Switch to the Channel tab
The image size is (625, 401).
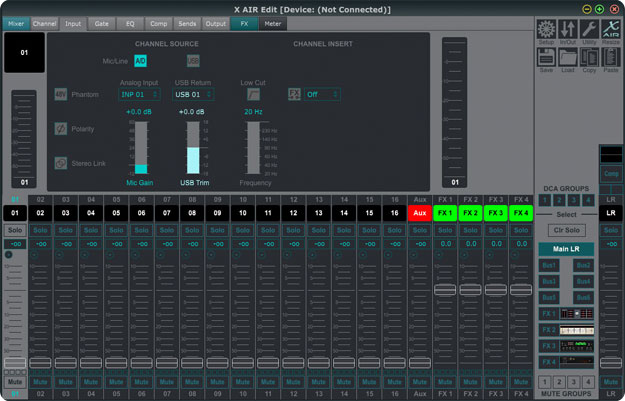point(45,24)
